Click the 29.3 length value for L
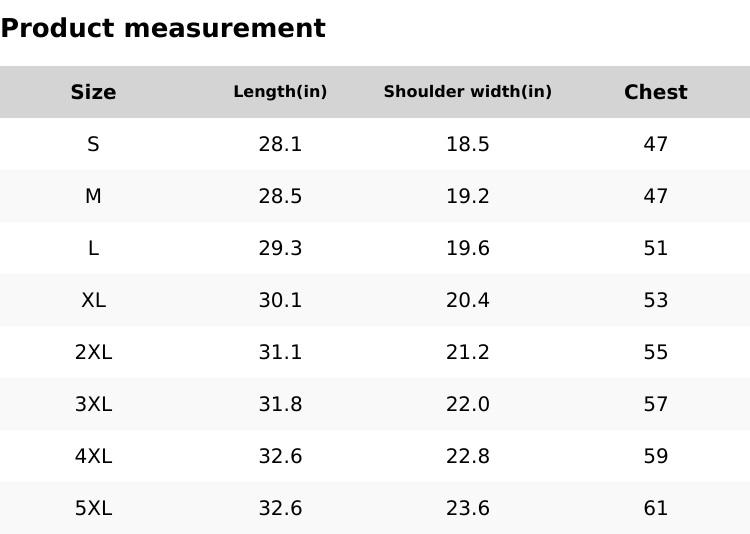This screenshot has height=534, width=750. pyautogui.click(x=280, y=248)
